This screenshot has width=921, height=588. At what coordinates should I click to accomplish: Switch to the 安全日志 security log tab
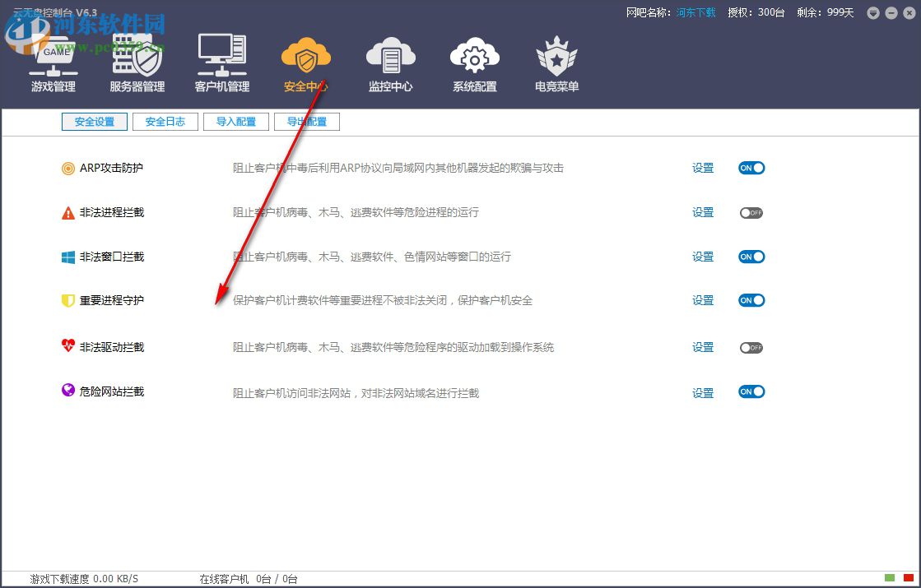tap(165, 121)
